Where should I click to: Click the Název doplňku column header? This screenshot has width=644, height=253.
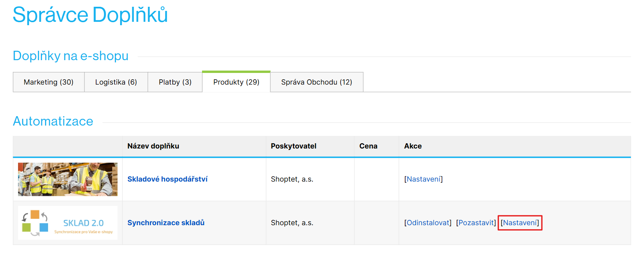tap(153, 146)
